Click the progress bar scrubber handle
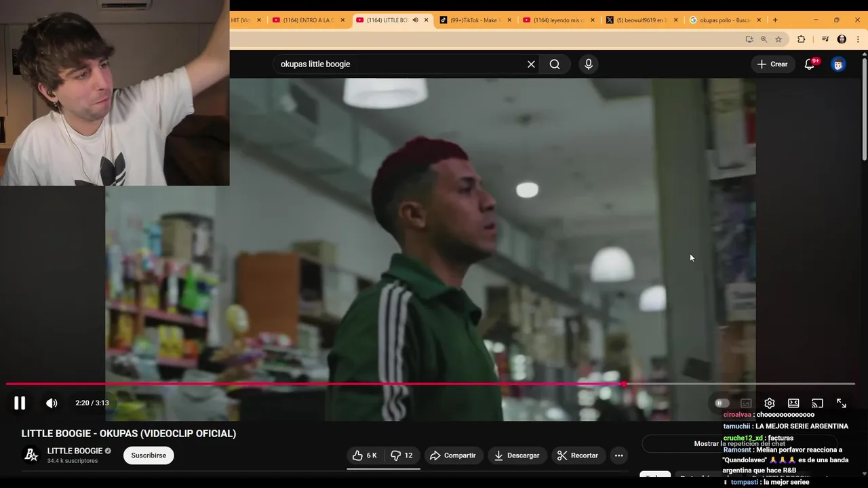 pyautogui.click(x=623, y=384)
